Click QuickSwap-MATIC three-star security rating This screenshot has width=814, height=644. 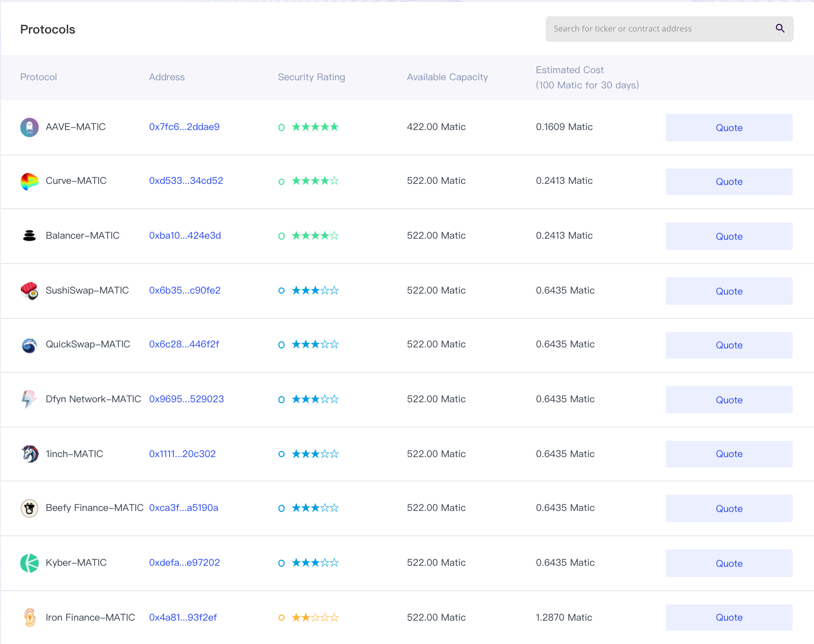point(315,344)
